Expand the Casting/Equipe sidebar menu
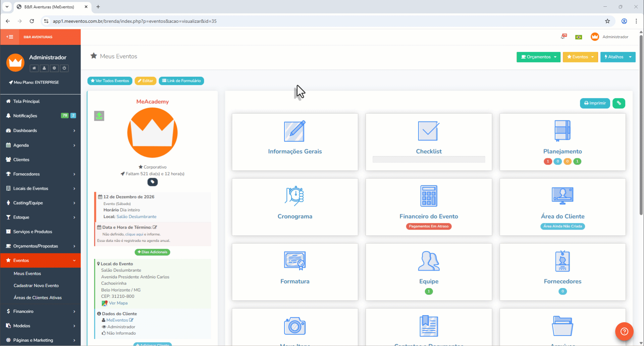This screenshot has width=644, height=346. pos(40,203)
